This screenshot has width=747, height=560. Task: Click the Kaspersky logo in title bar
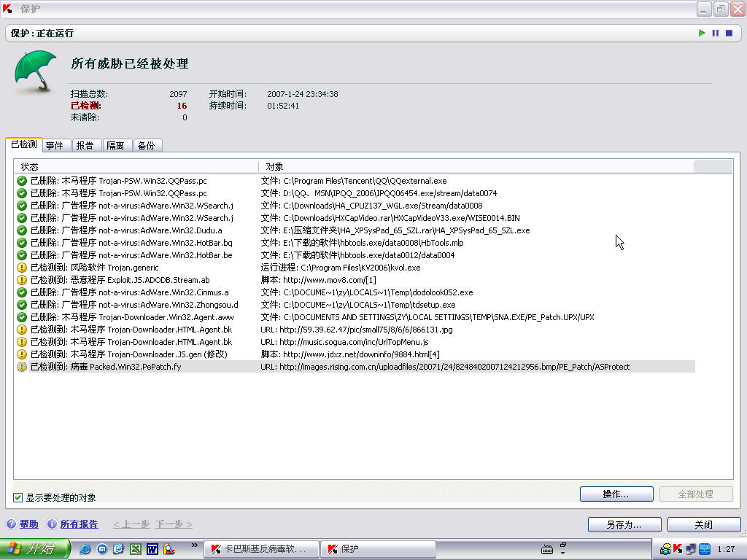click(x=7, y=9)
